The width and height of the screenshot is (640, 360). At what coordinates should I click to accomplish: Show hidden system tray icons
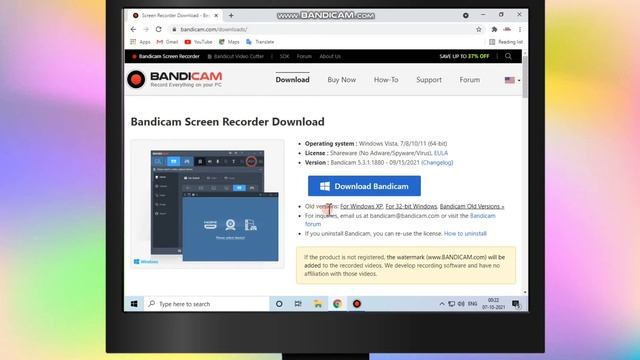point(442,304)
